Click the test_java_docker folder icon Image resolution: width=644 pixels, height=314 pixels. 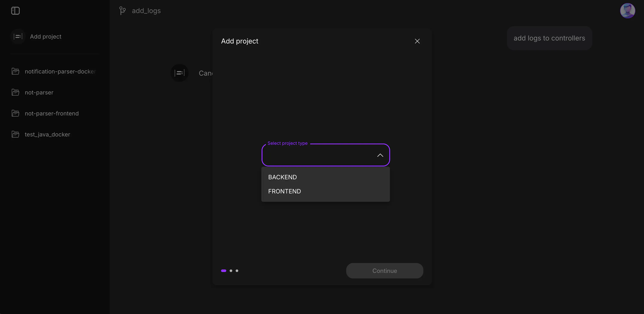click(x=15, y=134)
